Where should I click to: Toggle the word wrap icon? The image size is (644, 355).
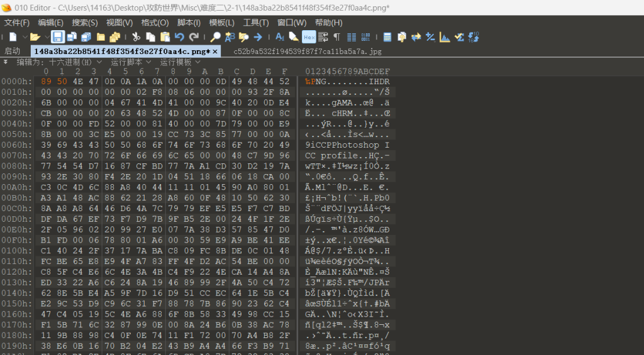323,37
